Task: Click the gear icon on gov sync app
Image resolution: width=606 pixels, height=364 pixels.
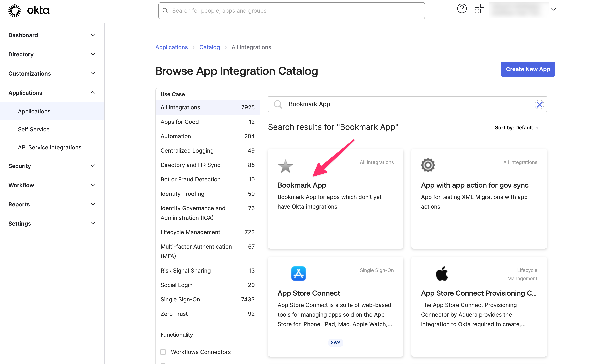Action: pos(428,165)
